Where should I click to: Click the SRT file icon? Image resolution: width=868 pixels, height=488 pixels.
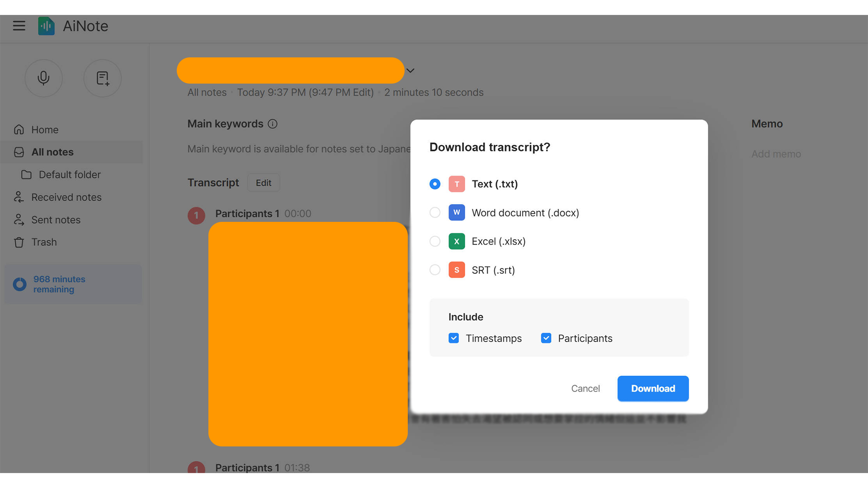457,270
